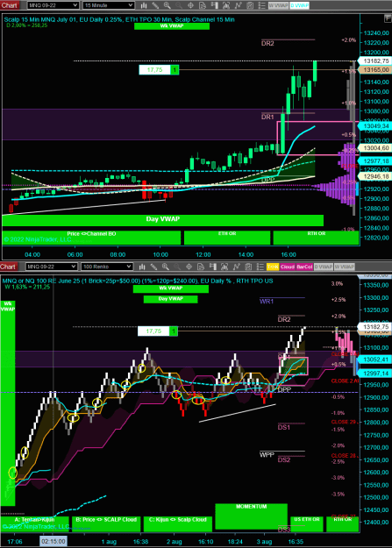392x548 pixels.
Task: Open the 15 Minute interval dropdown
Action: pyautogui.click(x=109, y=5)
